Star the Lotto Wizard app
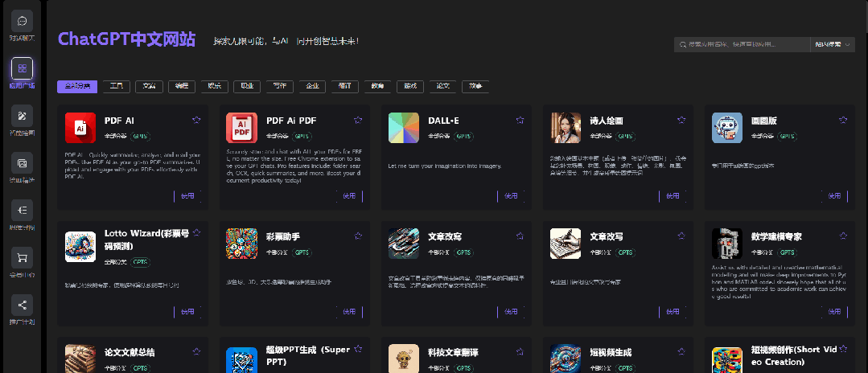Screen dimensions: 868x373 click(196, 232)
